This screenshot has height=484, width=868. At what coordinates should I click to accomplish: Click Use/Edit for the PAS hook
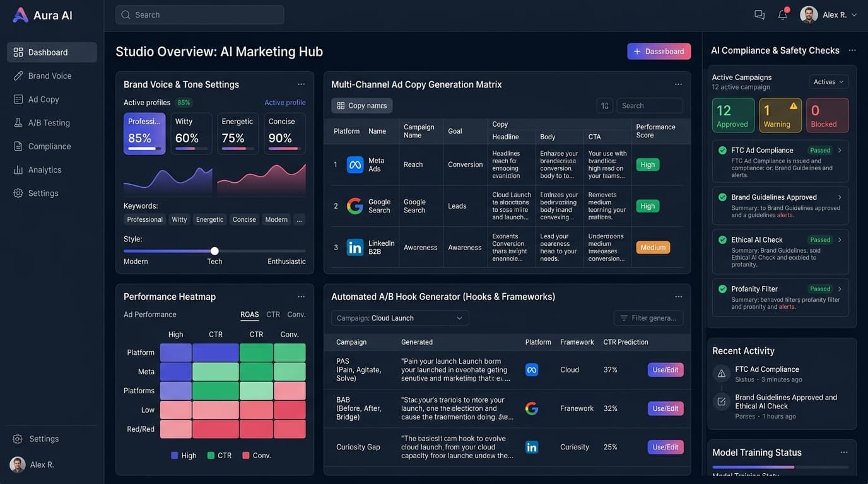[666, 370]
